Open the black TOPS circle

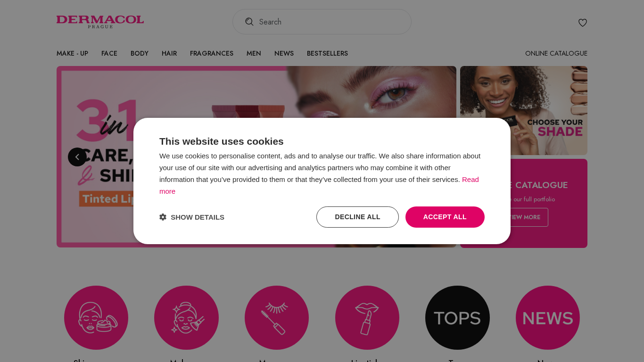457,318
